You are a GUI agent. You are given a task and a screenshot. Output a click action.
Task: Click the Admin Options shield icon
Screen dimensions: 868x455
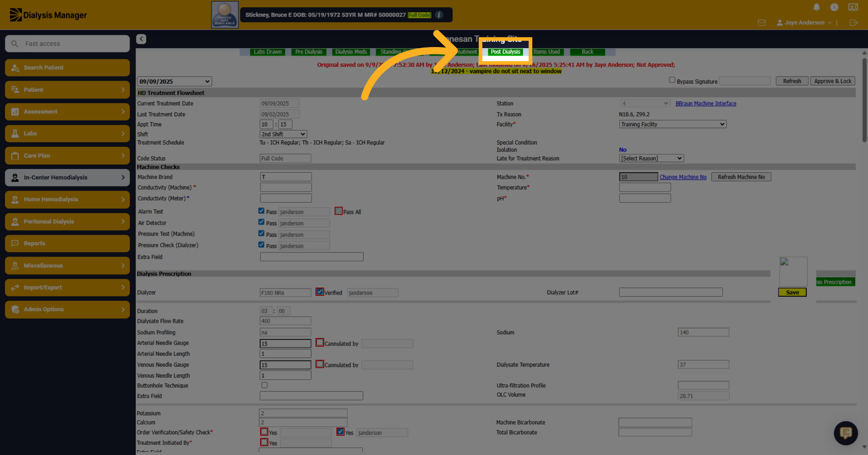[x=15, y=309]
